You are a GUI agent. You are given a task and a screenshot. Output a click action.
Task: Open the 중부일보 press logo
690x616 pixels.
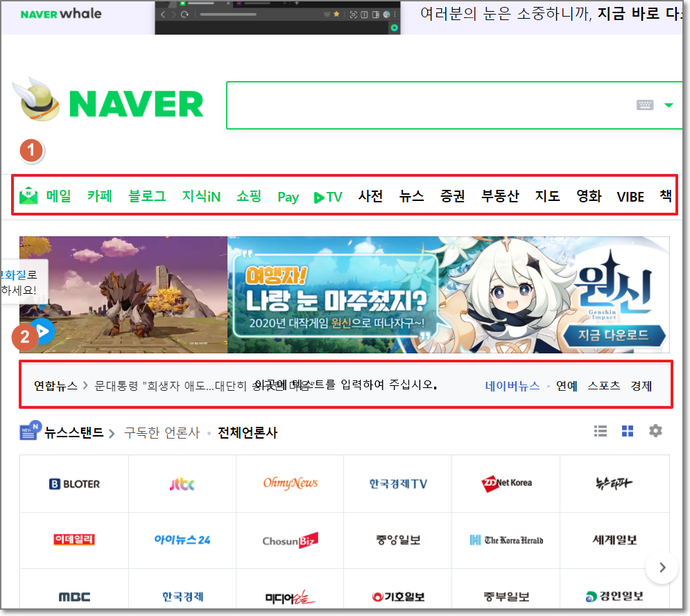506,597
